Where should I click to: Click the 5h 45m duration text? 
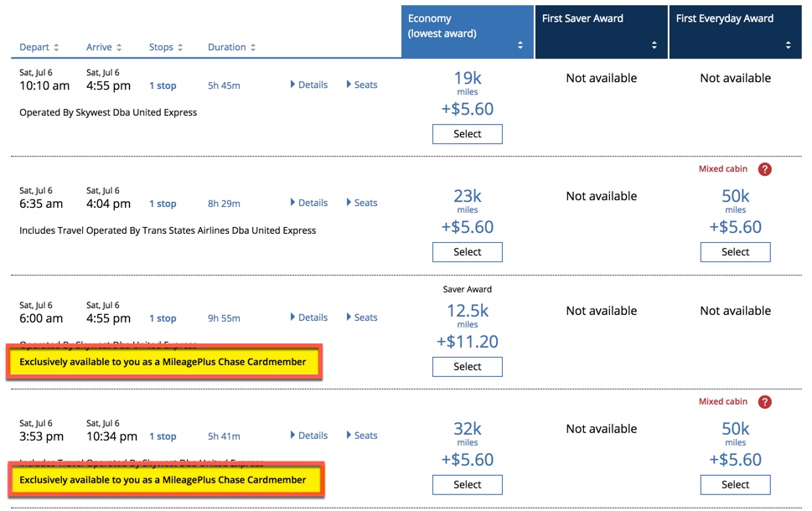coord(224,85)
